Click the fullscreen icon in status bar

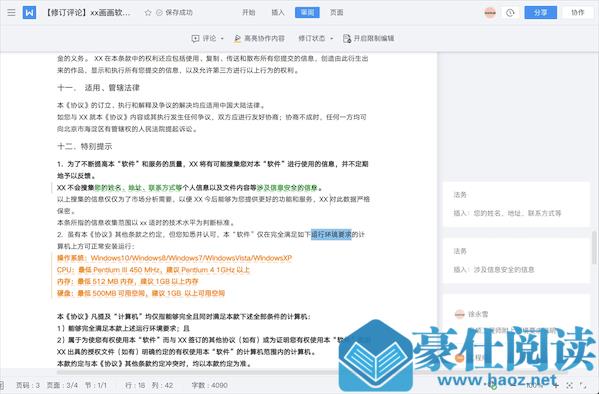point(583,386)
